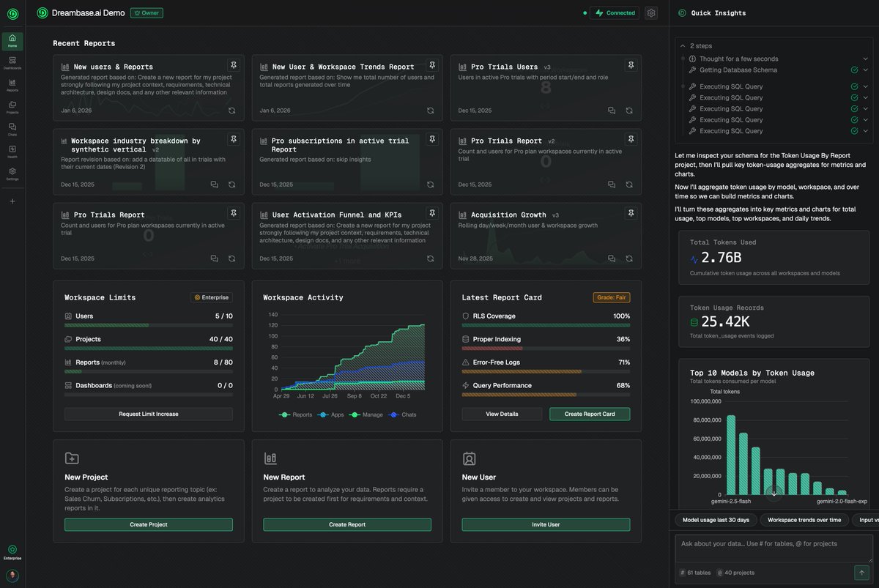This screenshot has height=588, width=879.
Task: Toggle the Apps series in chart legend
Action: [x=332, y=414]
